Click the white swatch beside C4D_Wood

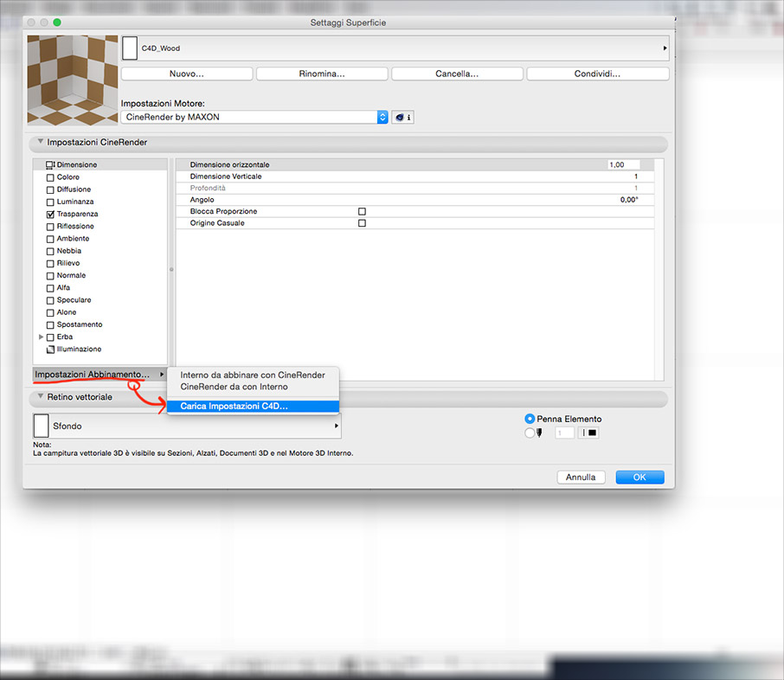pos(130,48)
